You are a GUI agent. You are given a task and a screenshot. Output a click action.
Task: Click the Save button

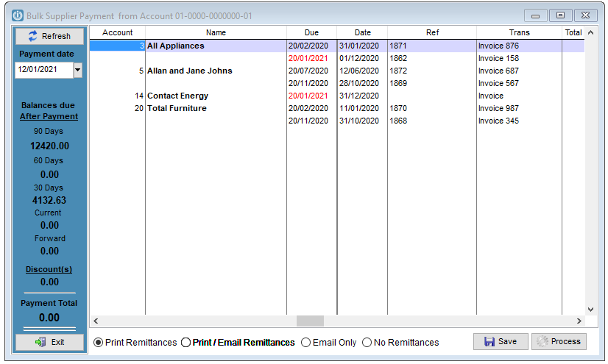click(x=501, y=341)
